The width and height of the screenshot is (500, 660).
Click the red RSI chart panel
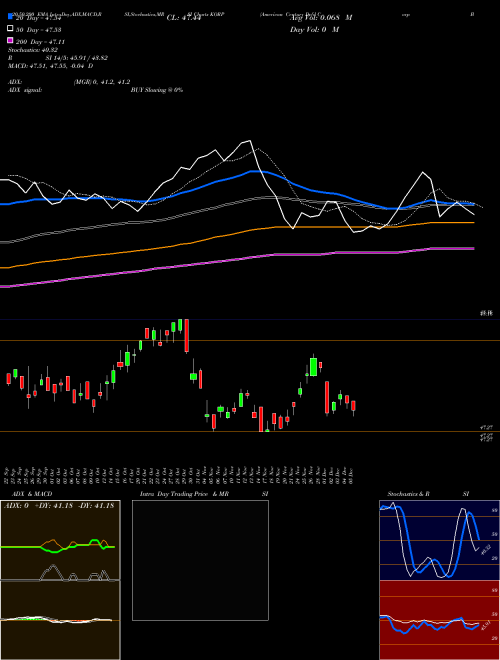point(439,620)
